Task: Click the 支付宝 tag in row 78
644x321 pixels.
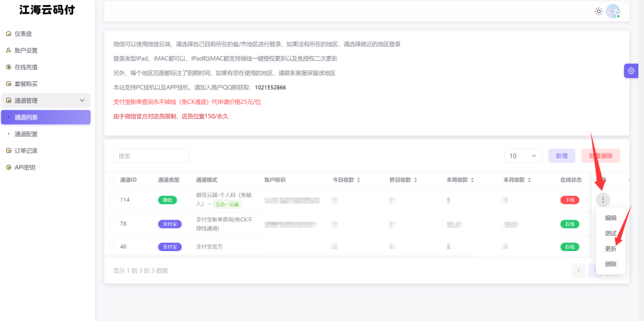Action: tap(170, 224)
